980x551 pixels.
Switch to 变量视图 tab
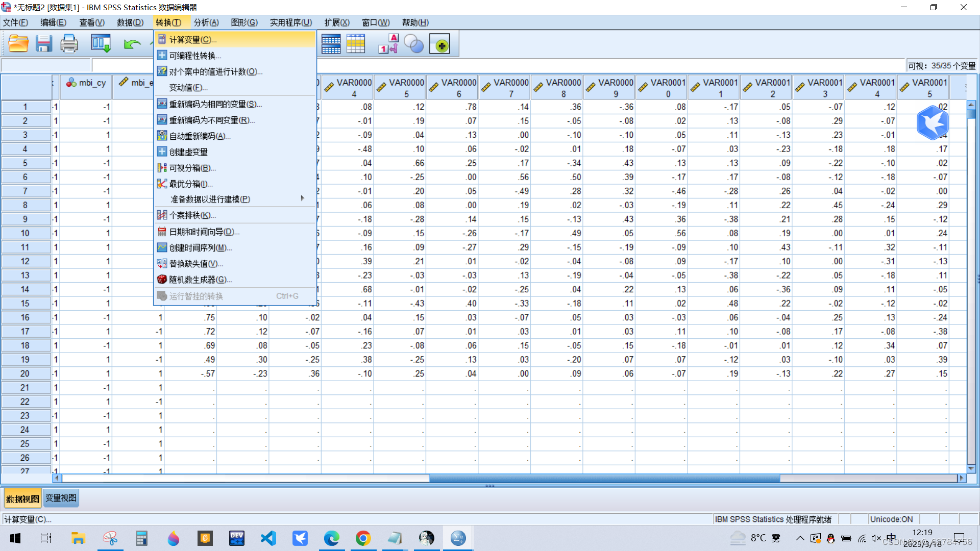click(x=61, y=498)
